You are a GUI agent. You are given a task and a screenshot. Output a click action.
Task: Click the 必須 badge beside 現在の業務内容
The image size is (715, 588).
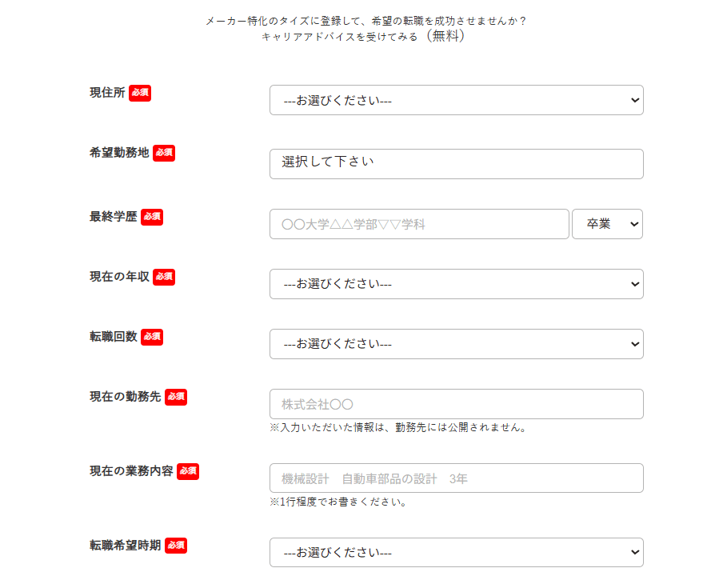click(188, 471)
